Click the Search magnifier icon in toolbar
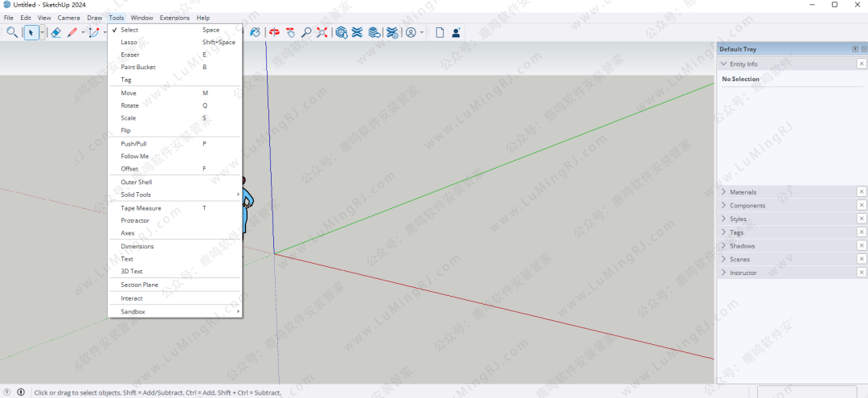The width and height of the screenshot is (868, 398). [12, 32]
